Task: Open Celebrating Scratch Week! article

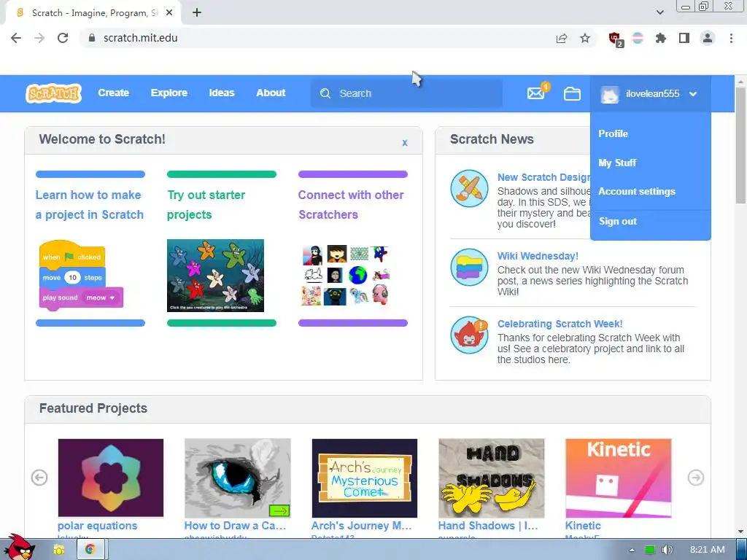Action: pyautogui.click(x=560, y=324)
